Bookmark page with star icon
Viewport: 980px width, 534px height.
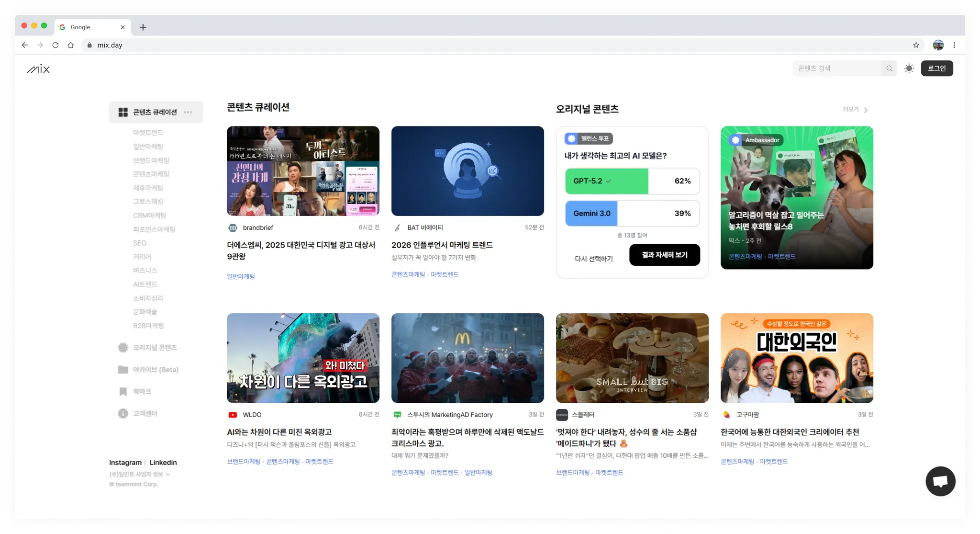click(x=916, y=45)
